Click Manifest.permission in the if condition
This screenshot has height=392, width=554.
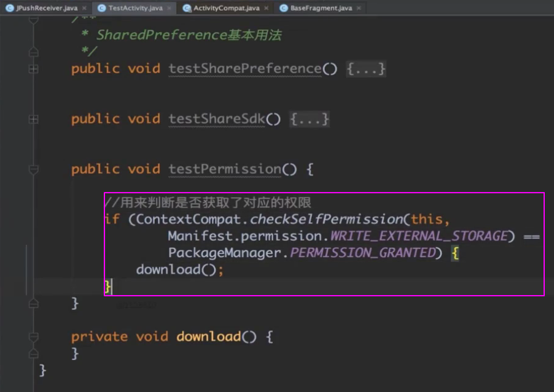pos(245,236)
